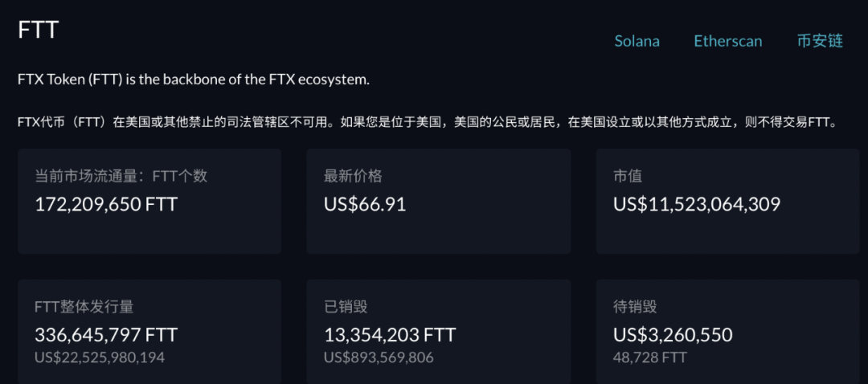This screenshot has height=384, width=868.
Task: Open the Solana explorer link
Action: click(x=637, y=41)
